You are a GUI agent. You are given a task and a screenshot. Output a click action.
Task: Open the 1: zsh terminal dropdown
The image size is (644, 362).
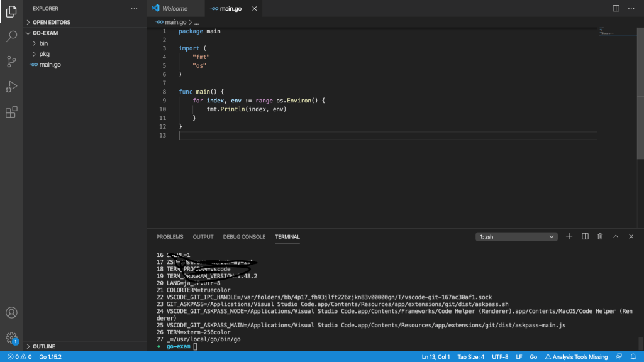(x=516, y=237)
